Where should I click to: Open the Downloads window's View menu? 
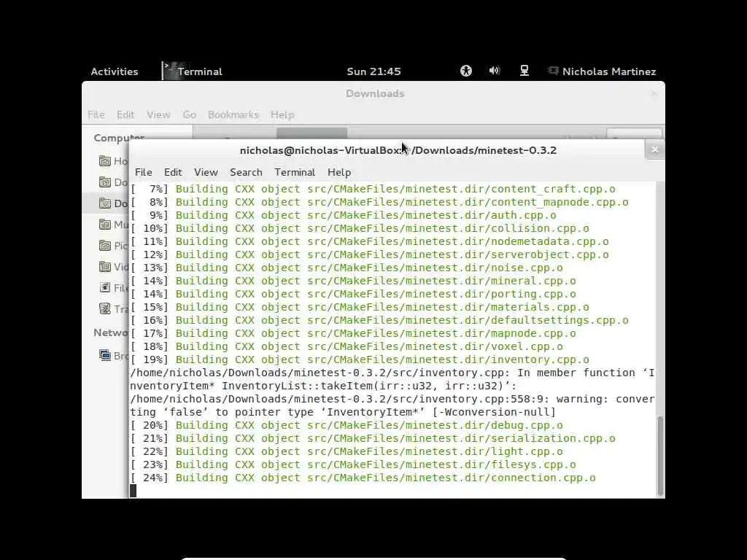click(x=158, y=114)
